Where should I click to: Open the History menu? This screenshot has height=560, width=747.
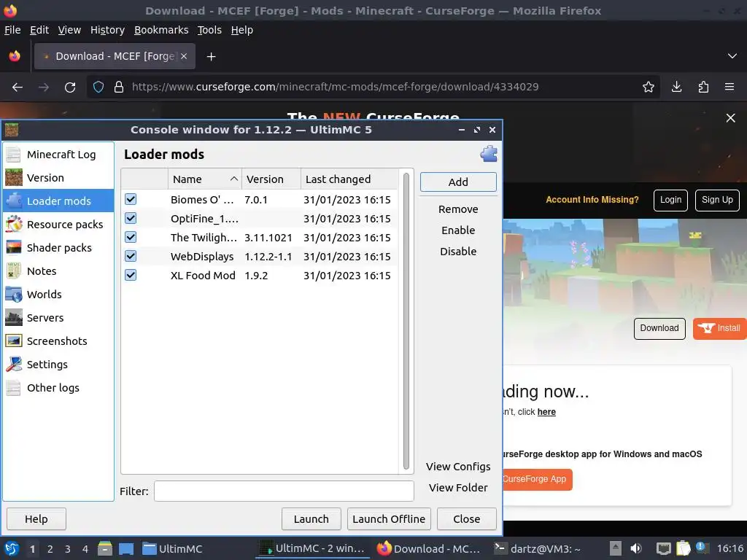tap(108, 30)
